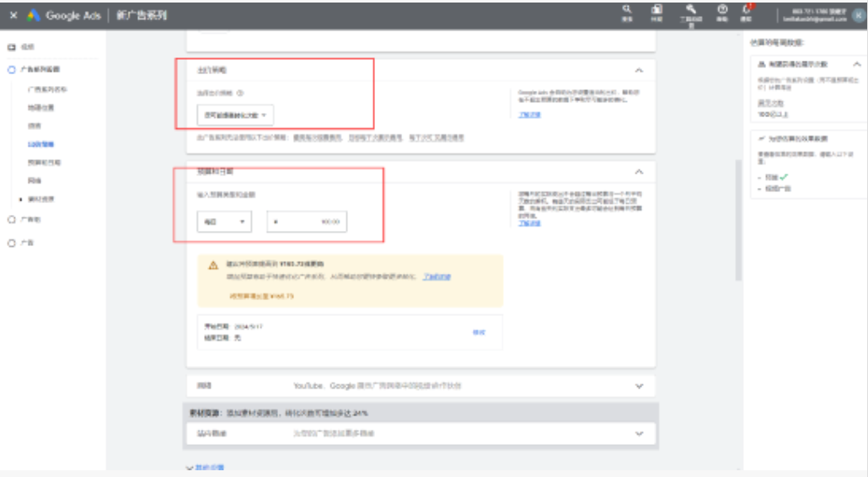Viewport: 868px width, 477px height.
Task: Select the campaign settings step circle in sidebar
Action: [12, 70]
